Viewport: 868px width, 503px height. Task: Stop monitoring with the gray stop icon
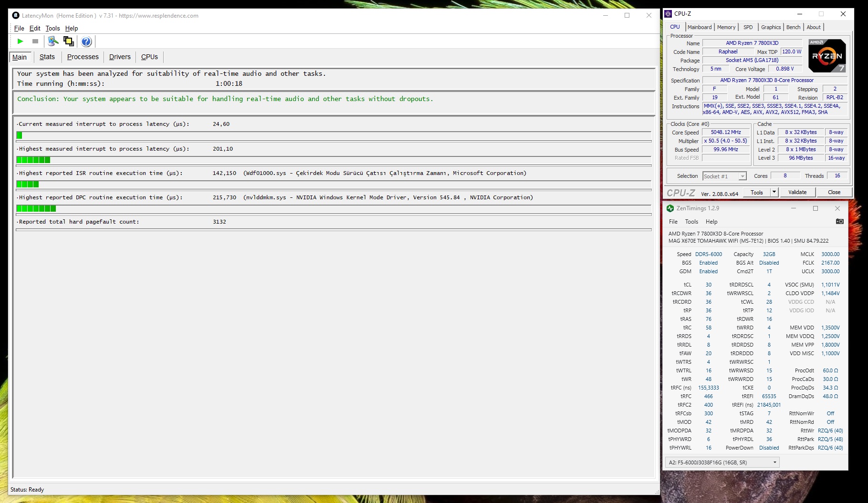(35, 41)
